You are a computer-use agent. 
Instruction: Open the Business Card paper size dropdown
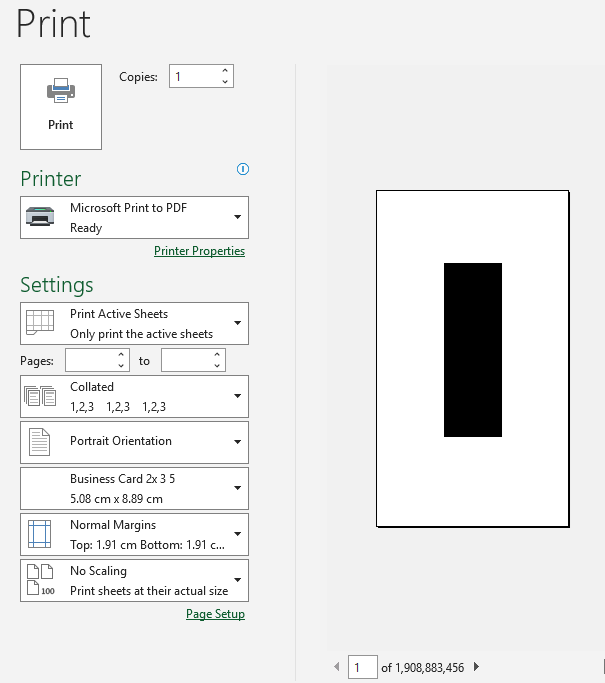pos(134,488)
